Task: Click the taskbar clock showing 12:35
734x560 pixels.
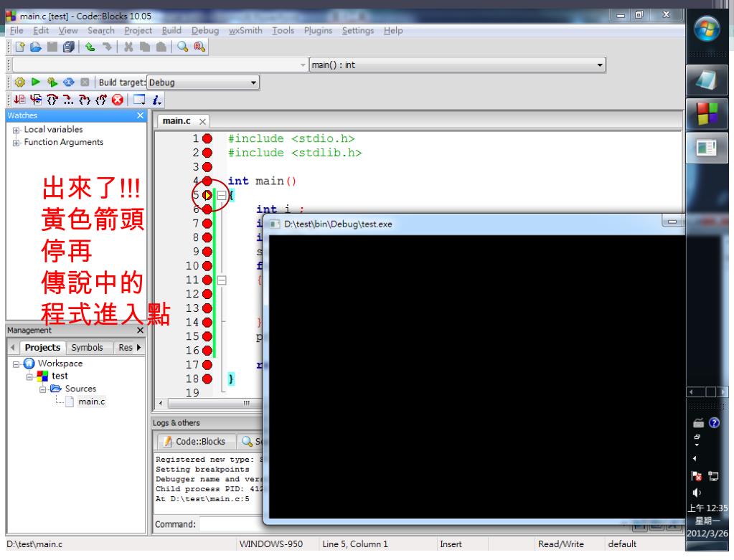Action: click(707, 508)
